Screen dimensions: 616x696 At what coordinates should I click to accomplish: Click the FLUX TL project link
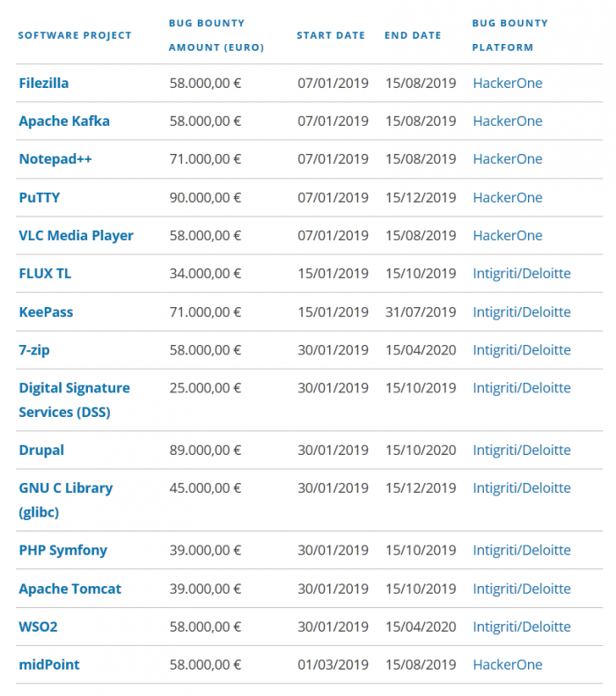coord(45,274)
